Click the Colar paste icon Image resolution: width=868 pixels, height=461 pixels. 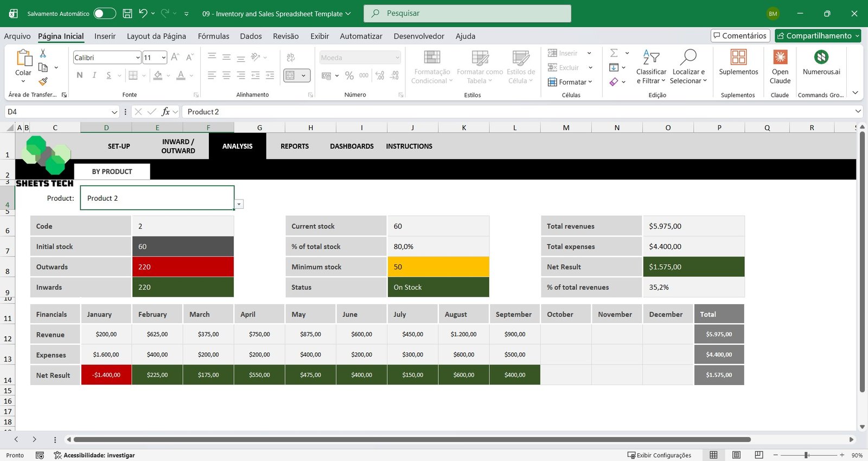tap(23, 58)
